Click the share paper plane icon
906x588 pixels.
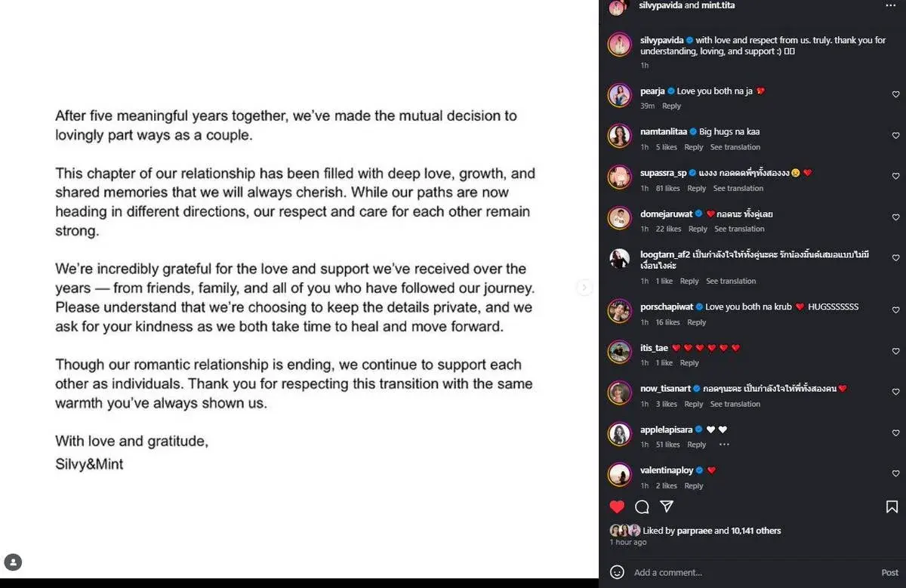(667, 506)
